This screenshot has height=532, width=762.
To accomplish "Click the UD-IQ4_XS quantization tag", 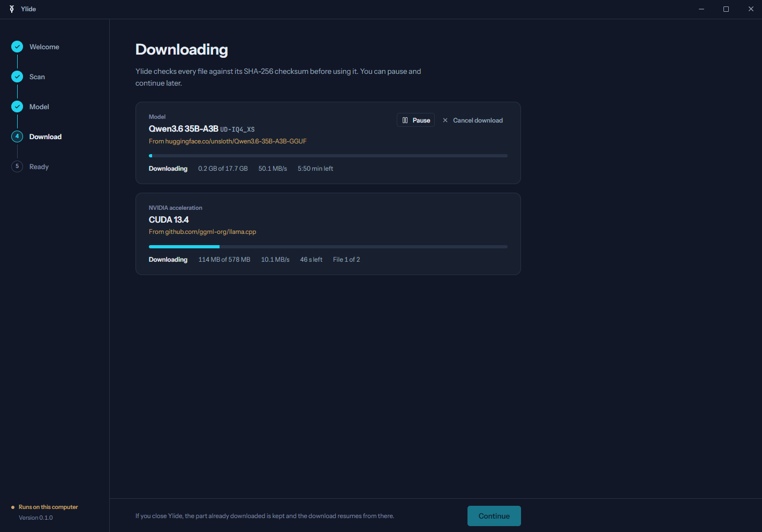I will click(237, 130).
